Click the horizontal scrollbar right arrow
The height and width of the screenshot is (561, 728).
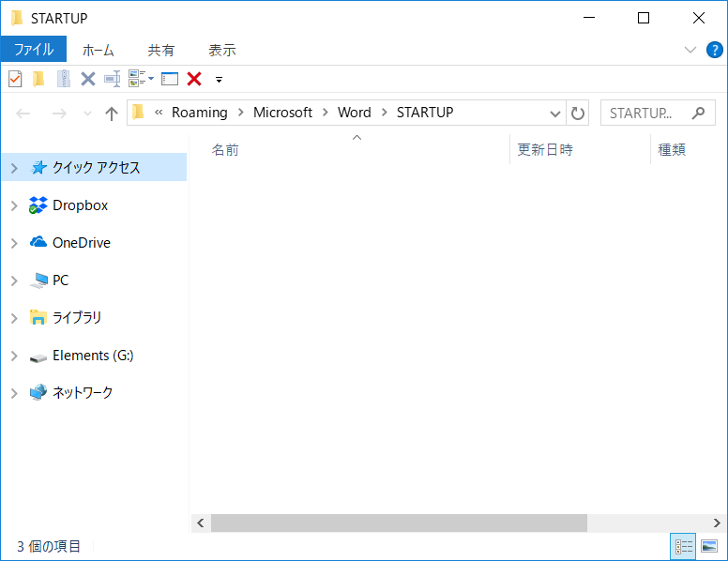point(720,523)
